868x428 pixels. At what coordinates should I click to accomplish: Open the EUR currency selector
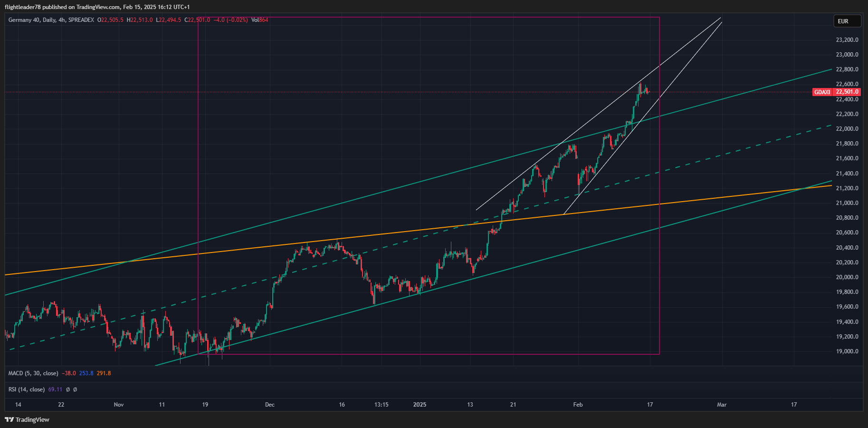click(x=847, y=21)
